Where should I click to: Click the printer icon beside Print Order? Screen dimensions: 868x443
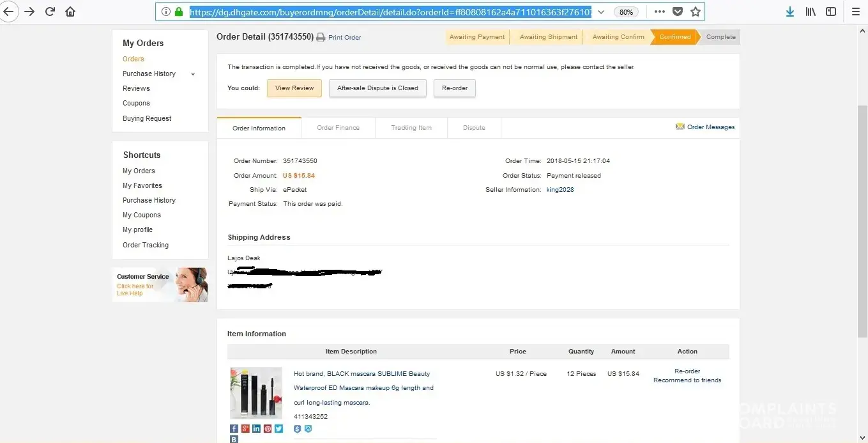(x=321, y=37)
